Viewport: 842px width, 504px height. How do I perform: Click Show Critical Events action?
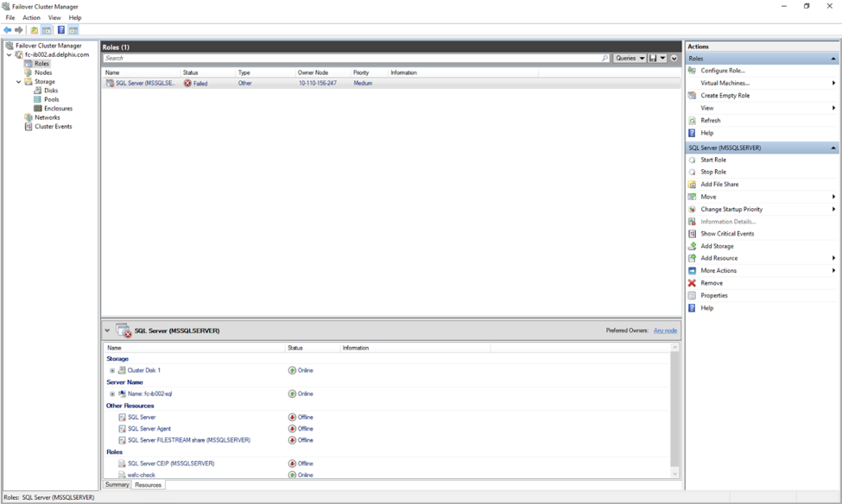(726, 234)
